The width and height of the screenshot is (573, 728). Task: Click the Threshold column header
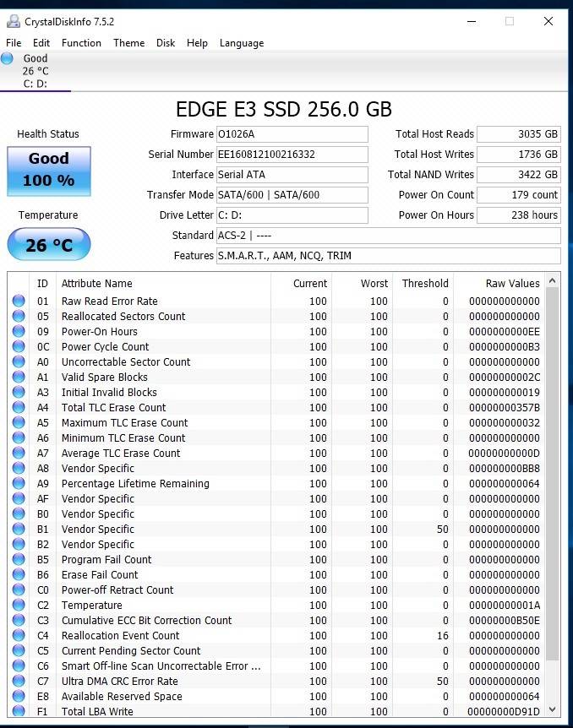425,283
